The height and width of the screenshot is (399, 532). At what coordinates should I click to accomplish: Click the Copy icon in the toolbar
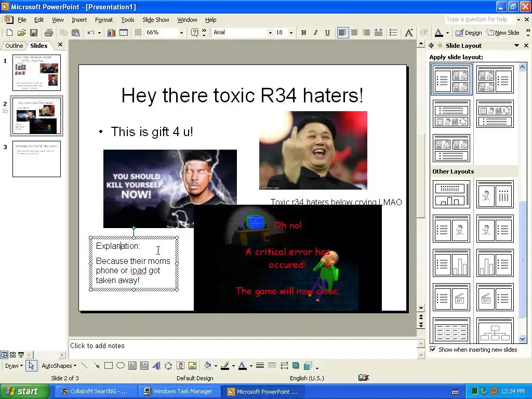pyautogui.click(x=63, y=33)
